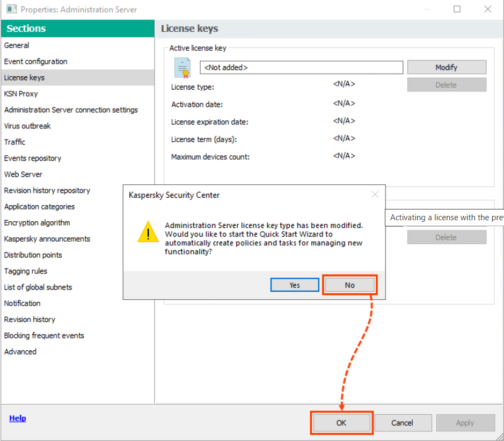This screenshot has width=504, height=441.
Task: Close the Properties: Administration Server window
Action: tap(487, 9)
